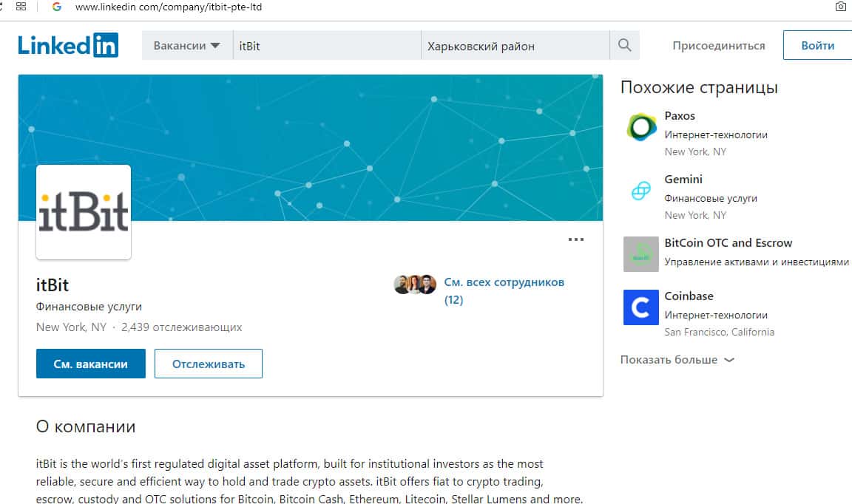Click the LinkedIn logo
The width and height of the screenshot is (852, 504).
coord(68,45)
